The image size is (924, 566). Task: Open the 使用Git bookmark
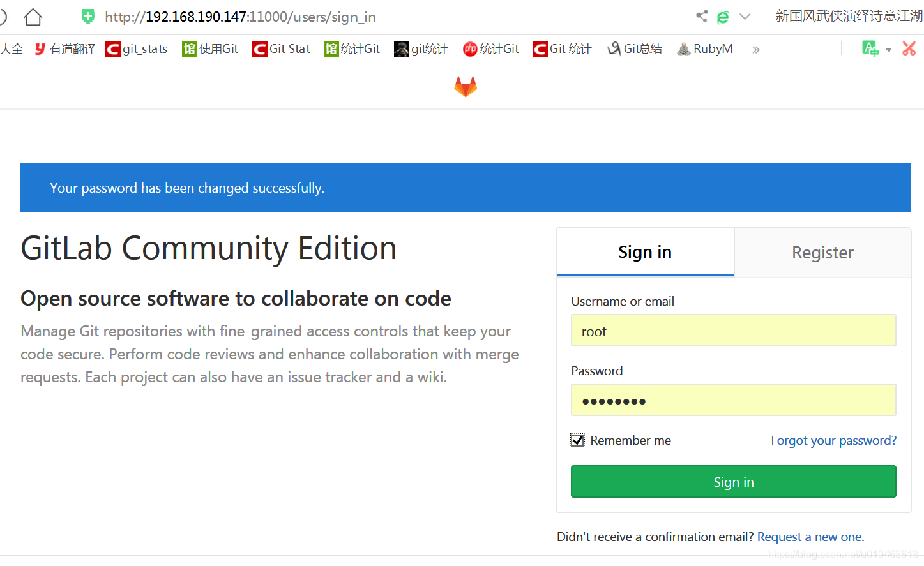point(210,49)
